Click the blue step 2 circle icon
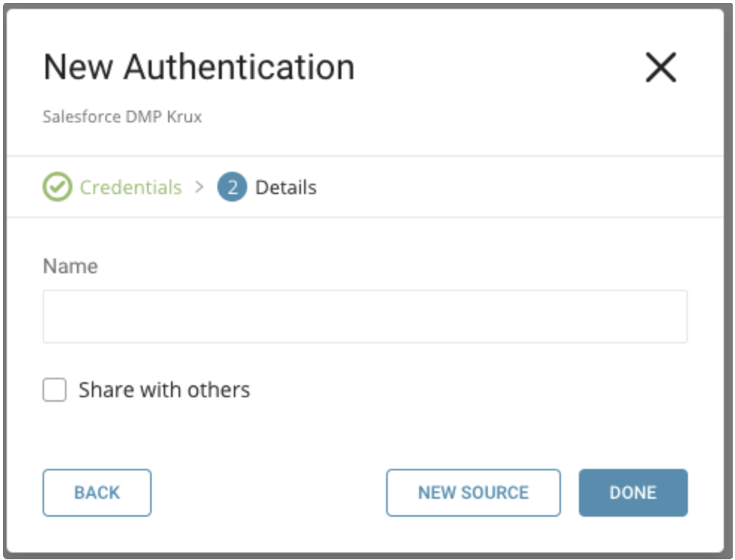735x560 pixels. click(232, 187)
